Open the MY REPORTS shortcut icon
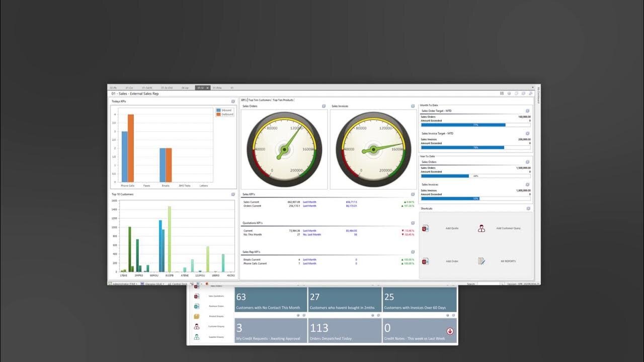Viewport: 644px width, 362px height. coord(481,261)
